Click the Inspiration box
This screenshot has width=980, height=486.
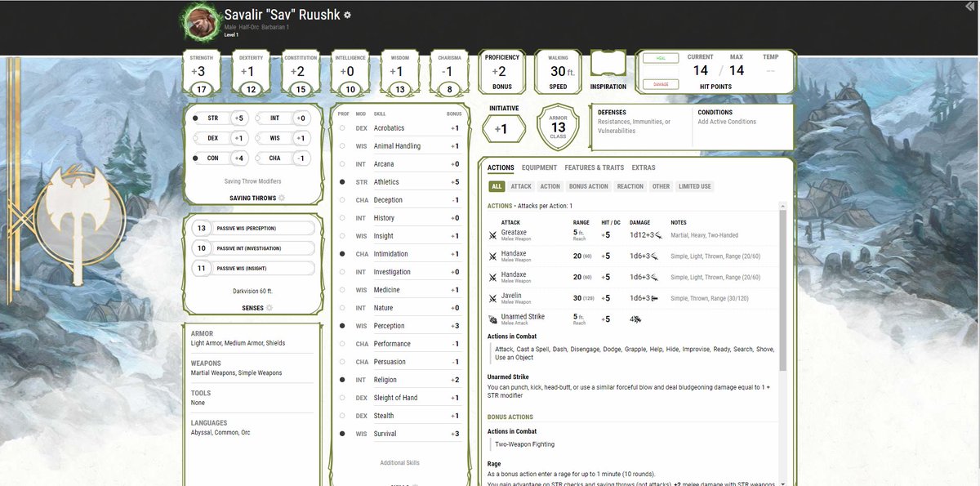[x=608, y=65]
